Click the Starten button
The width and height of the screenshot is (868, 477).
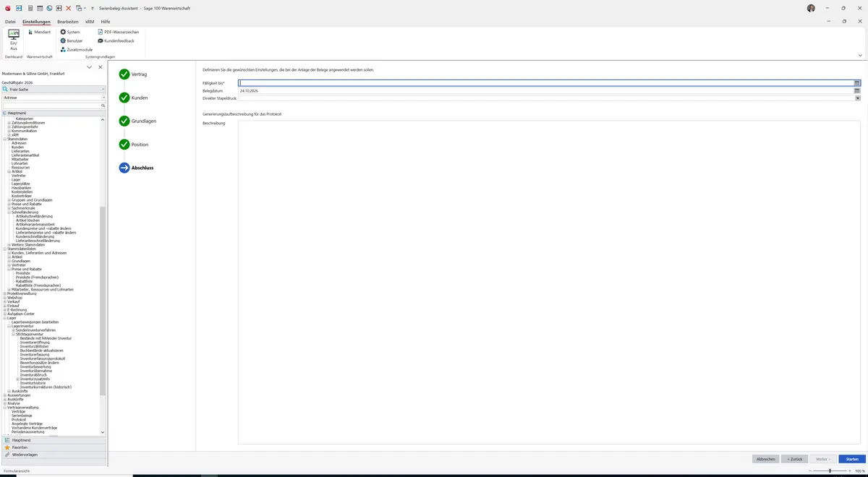click(x=851, y=459)
